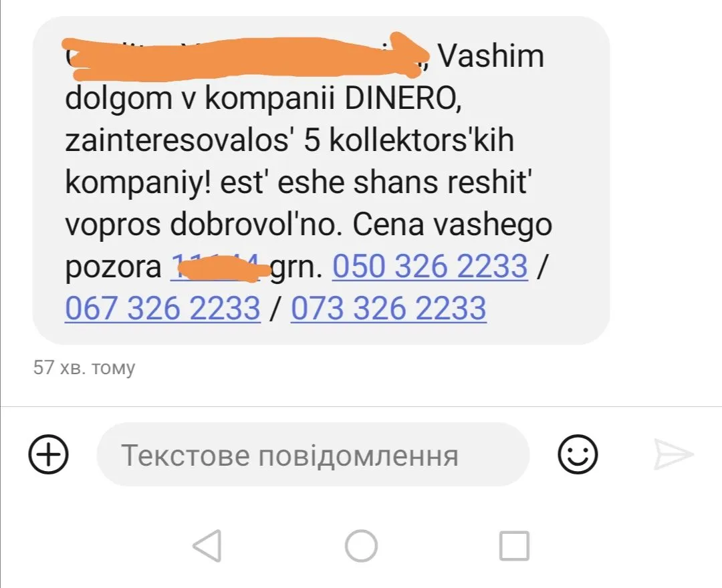Tap the Android back triangle button

pos(208,546)
